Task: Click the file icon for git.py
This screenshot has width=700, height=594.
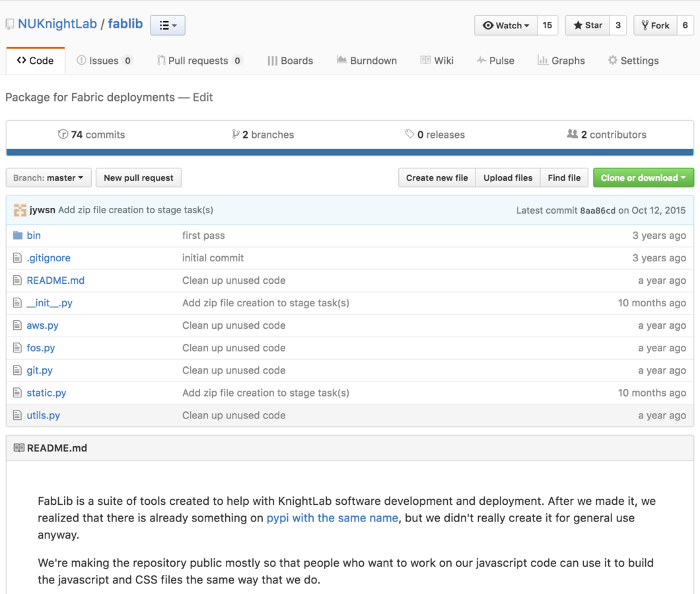Action: tap(17, 370)
